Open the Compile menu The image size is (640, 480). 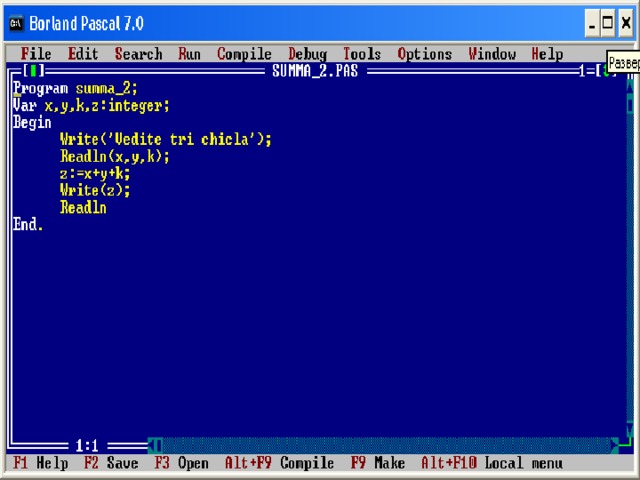click(244, 54)
